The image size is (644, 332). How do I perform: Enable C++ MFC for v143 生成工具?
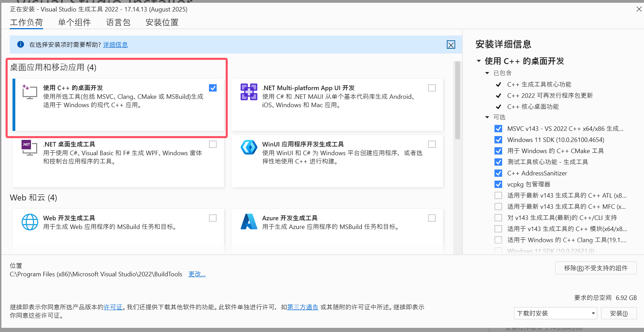click(x=498, y=207)
